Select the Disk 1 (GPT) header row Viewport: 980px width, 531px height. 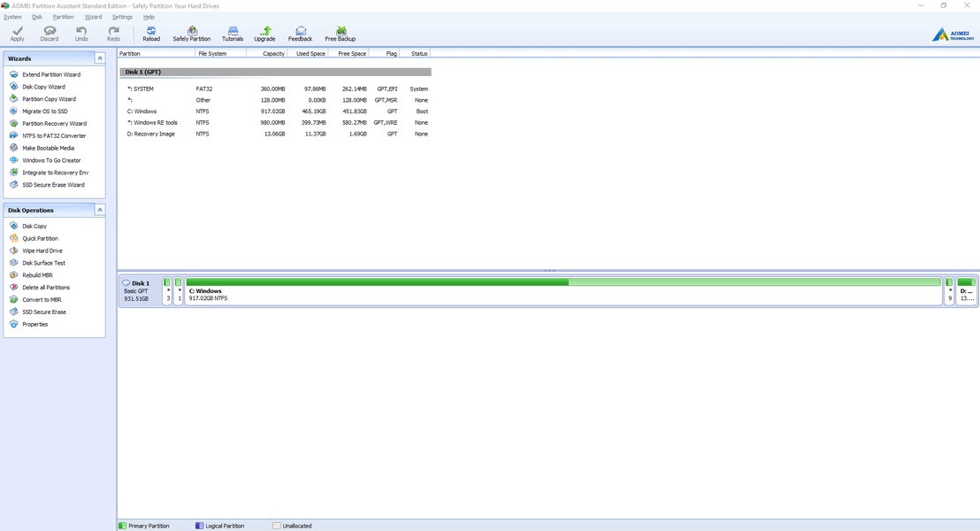pyautogui.click(x=276, y=72)
